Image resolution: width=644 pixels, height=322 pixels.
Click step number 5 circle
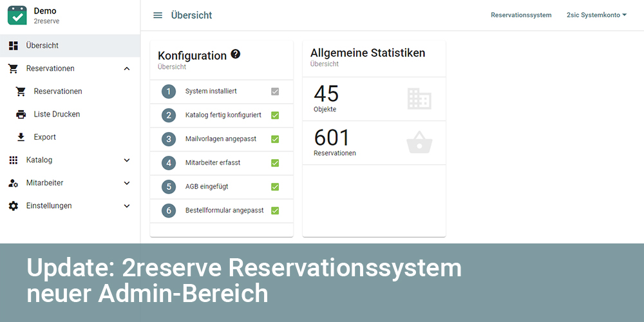point(169,187)
